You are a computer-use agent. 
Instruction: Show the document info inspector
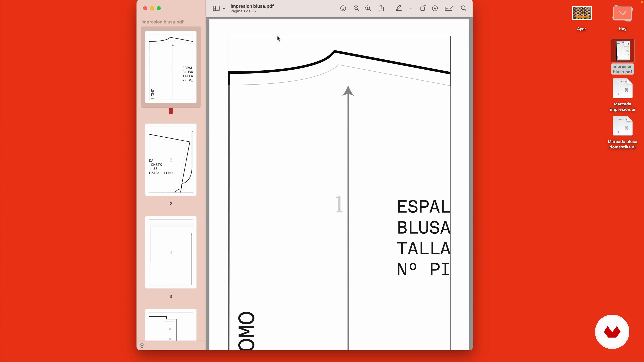click(x=343, y=9)
